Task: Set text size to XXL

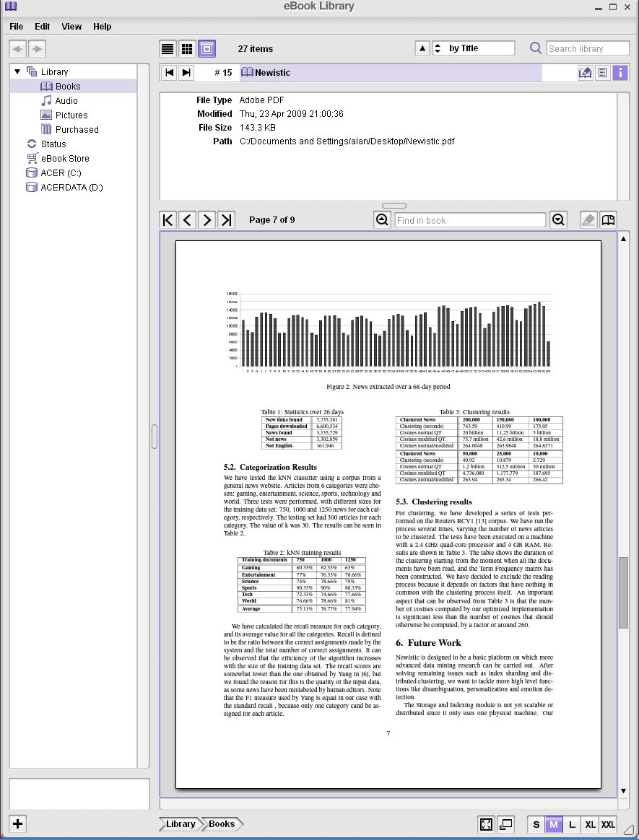Action: (x=608, y=824)
